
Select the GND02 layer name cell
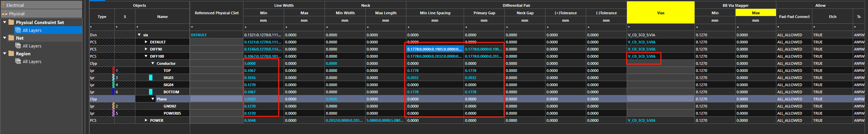(x=162, y=106)
